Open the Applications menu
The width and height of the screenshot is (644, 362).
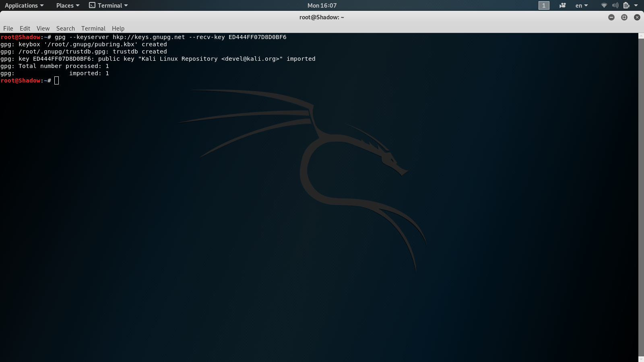pos(24,6)
